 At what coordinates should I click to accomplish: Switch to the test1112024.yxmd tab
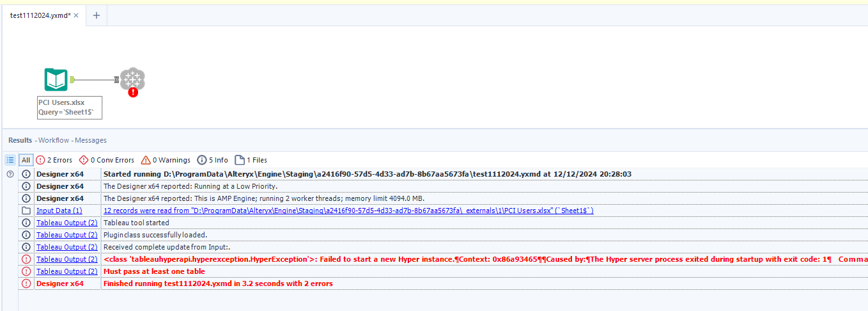tap(40, 15)
